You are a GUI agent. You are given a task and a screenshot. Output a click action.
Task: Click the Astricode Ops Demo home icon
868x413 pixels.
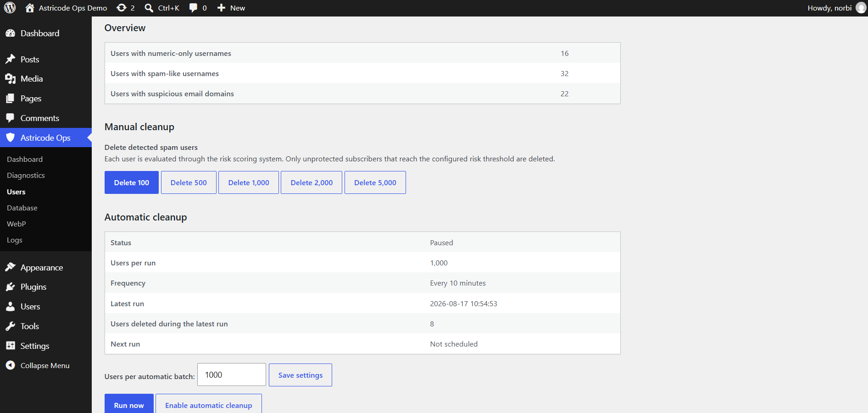pyautogui.click(x=30, y=8)
